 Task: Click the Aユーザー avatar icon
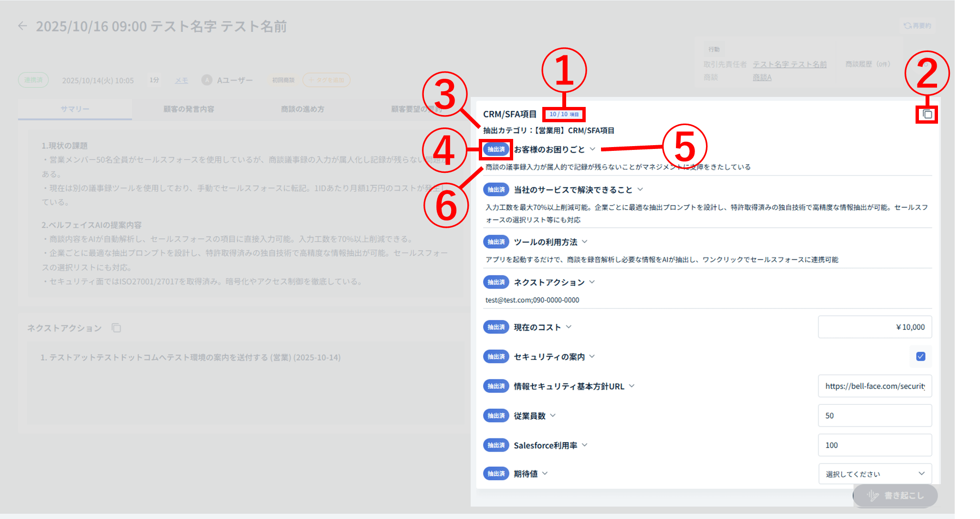[x=207, y=80]
